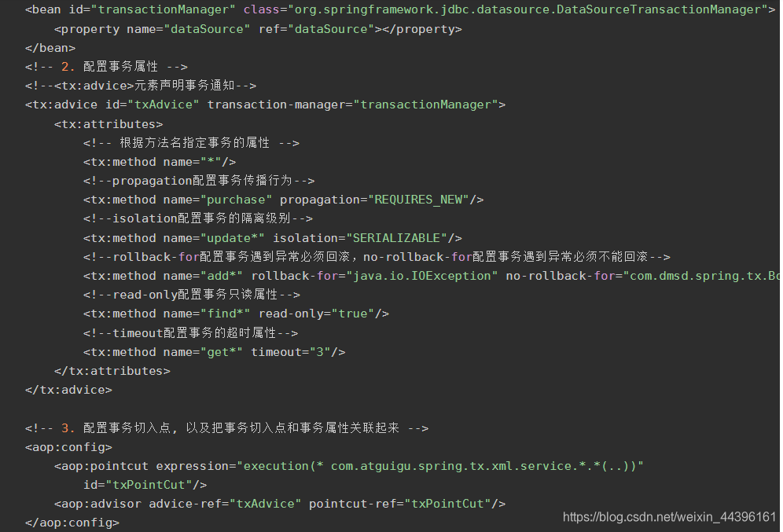Click the opening aop:config tag
The width and height of the screenshot is (783, 532).
point(68,447)
